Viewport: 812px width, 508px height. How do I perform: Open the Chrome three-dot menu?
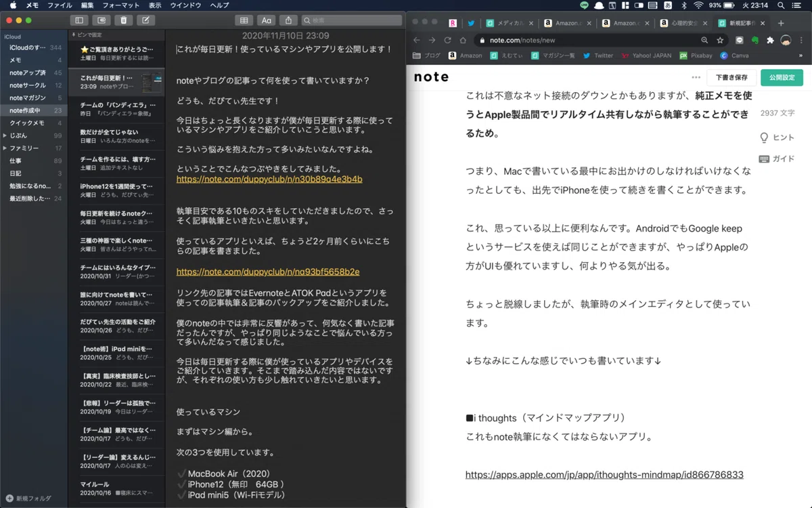pyautogui.click(x=801, y=40)
